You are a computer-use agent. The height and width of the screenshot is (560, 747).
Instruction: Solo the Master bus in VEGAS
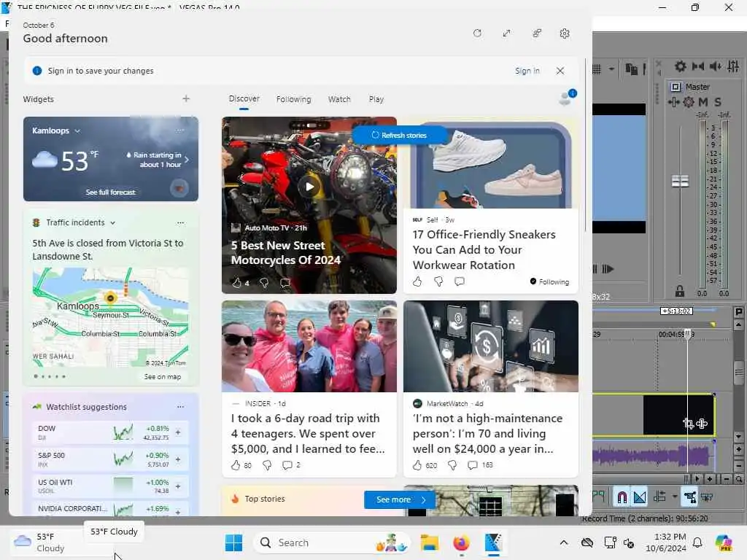pos(718,102)
